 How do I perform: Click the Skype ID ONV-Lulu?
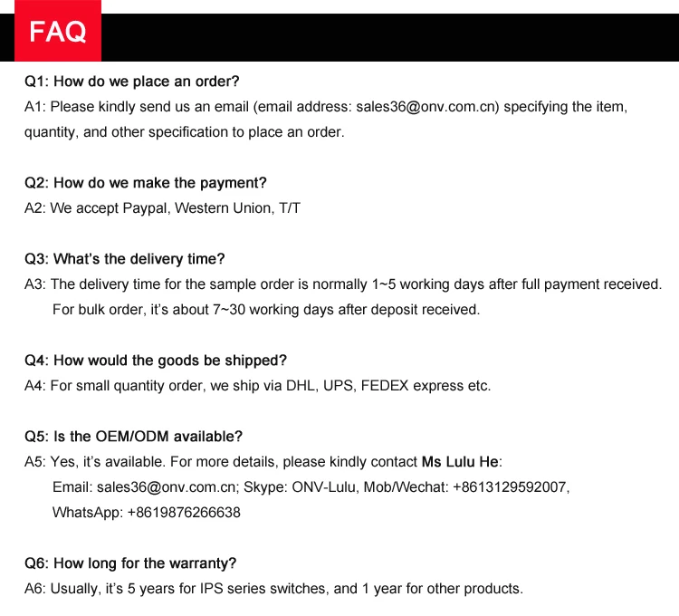click(x=324, y=486)
